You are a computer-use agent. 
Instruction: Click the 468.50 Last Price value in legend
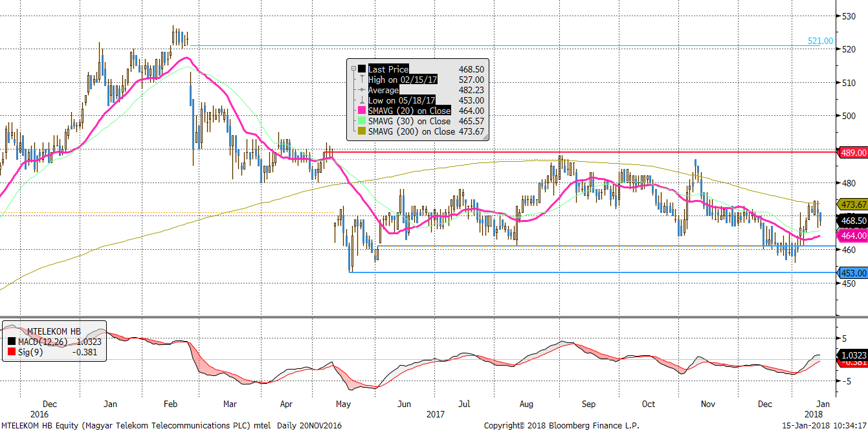(471, 69)
